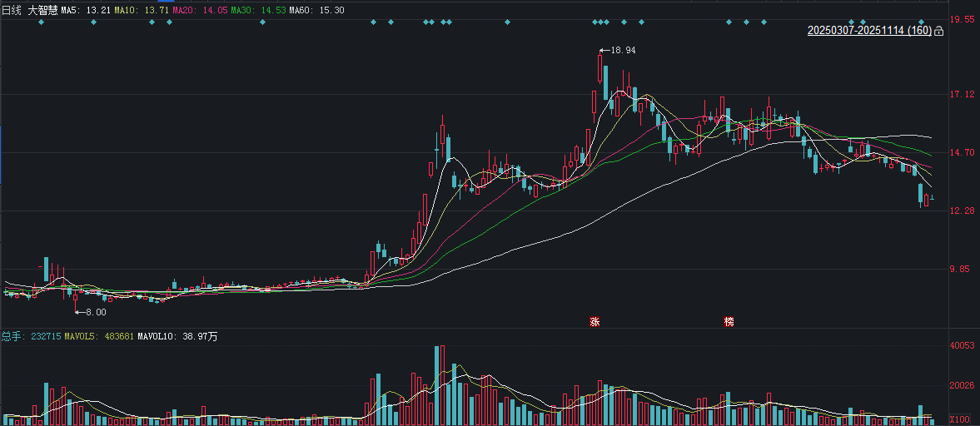Click the red 榜 marker icon
This screenshot has width=980, height=426.
[729, 321]
